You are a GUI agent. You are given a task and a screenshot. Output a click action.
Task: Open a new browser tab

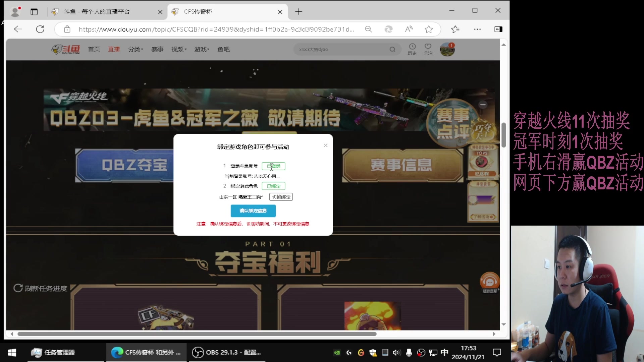click(299, 12)
